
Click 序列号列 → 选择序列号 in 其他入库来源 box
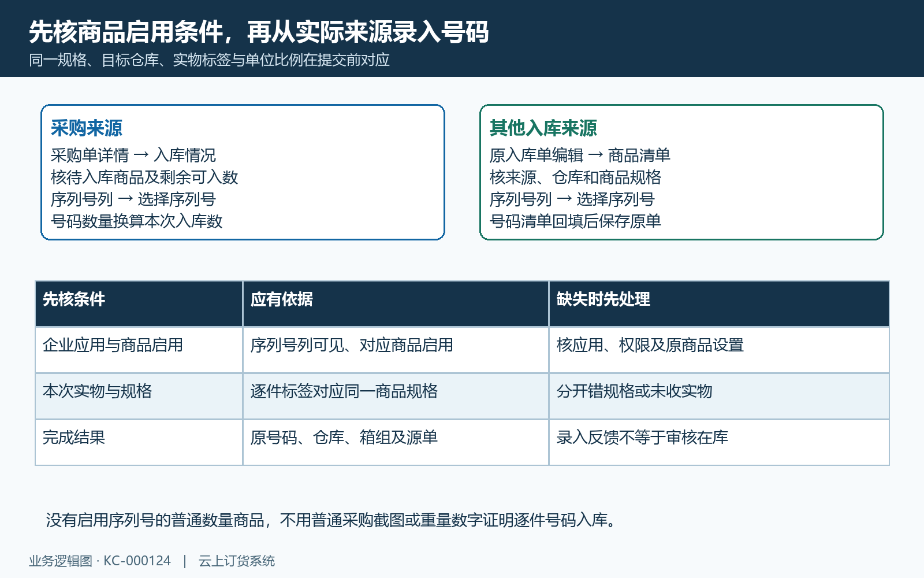[572, 199]
